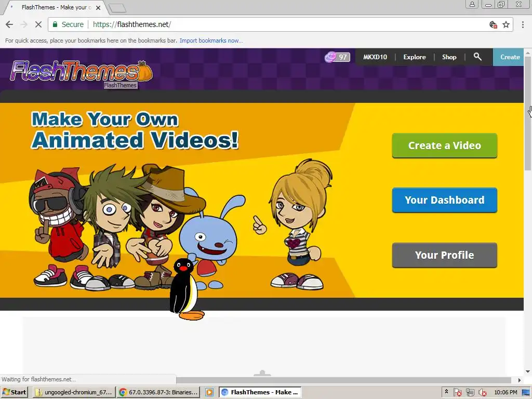Open the Explore menu
Image resolution: width=532 pixels, height=399 pixels.
point(415,57)
